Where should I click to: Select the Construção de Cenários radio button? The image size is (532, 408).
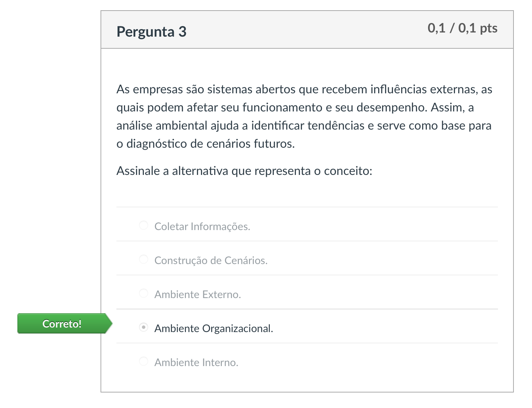click(x=144, y=260)
